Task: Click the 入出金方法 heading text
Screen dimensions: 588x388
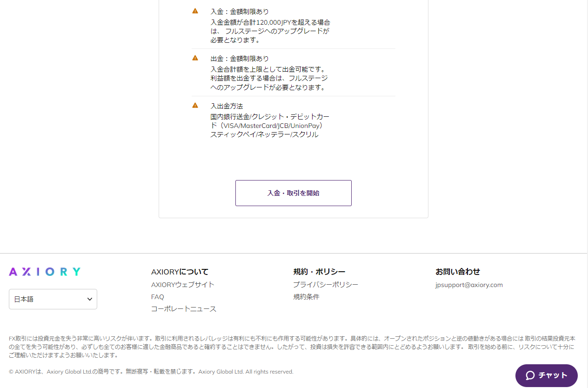Action: (x=227, y=106)
